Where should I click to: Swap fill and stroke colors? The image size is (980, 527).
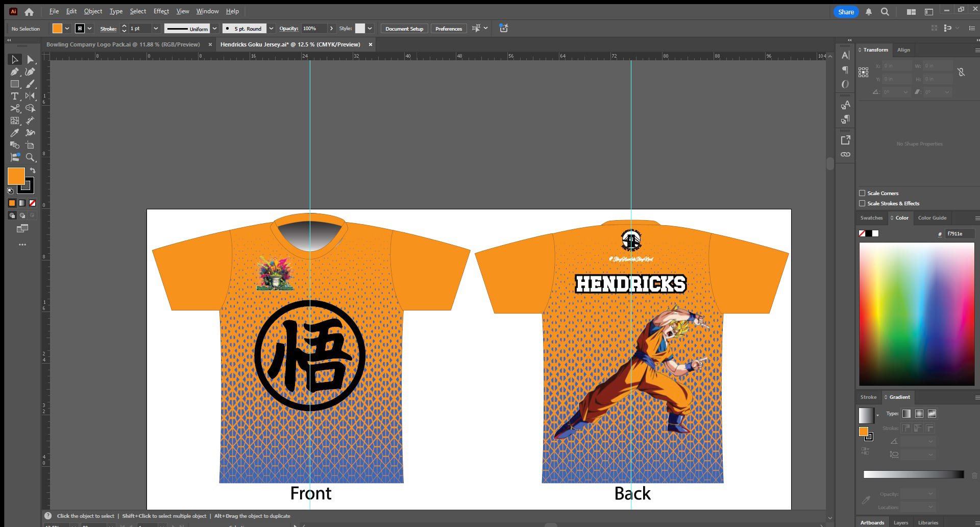click(33, 171)
